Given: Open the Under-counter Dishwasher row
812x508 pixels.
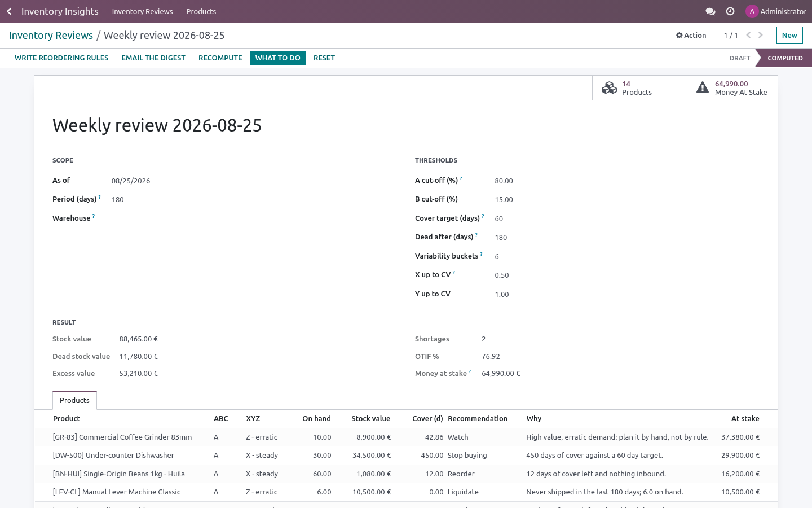Looking at the screenshot, I should [406, 456].
